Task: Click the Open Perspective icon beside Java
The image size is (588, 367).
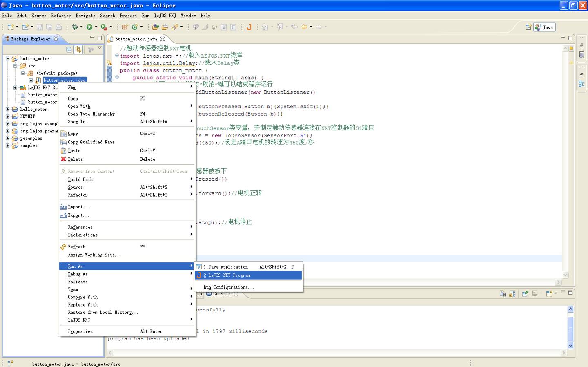Action: (528, 27)
